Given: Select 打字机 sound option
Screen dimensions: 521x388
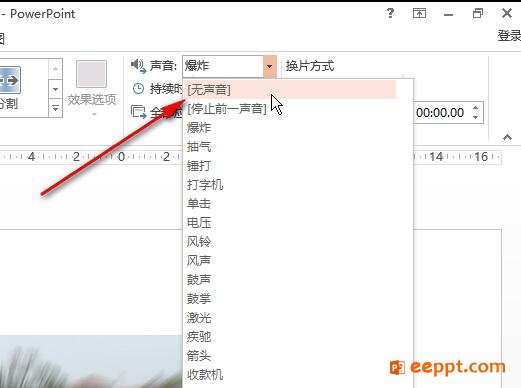Looking at the screenshot, I should coord(289,185).
